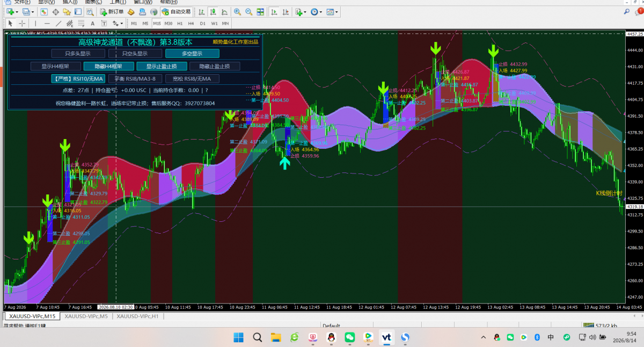644x347 pixels.
Task: Switch chart to bar chart icon
Action: 201,12
